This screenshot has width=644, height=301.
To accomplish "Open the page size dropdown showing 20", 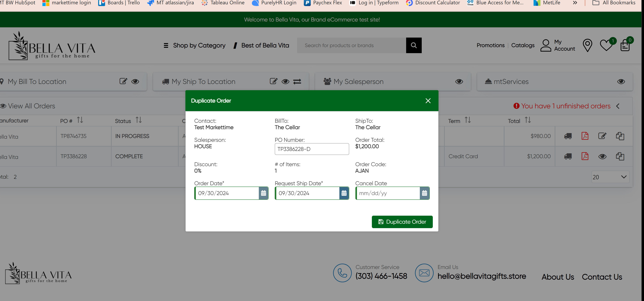I will [x=610, y=177].
